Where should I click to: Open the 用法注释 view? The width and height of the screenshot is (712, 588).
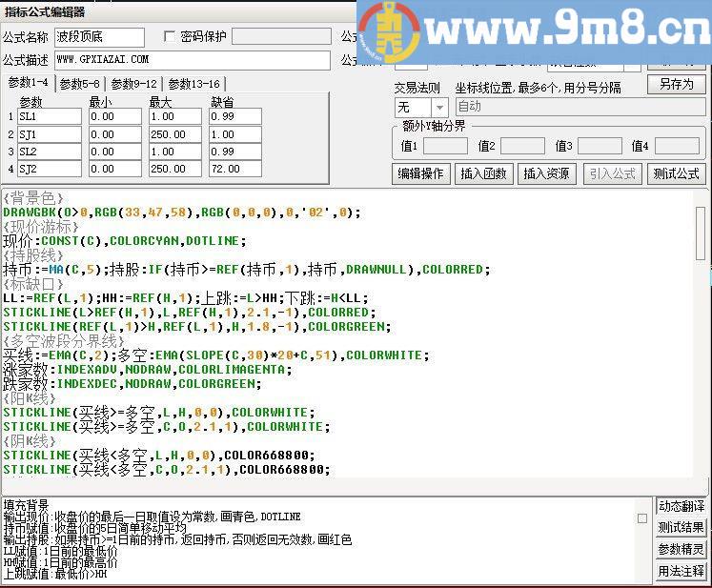[x=681, y=571]
